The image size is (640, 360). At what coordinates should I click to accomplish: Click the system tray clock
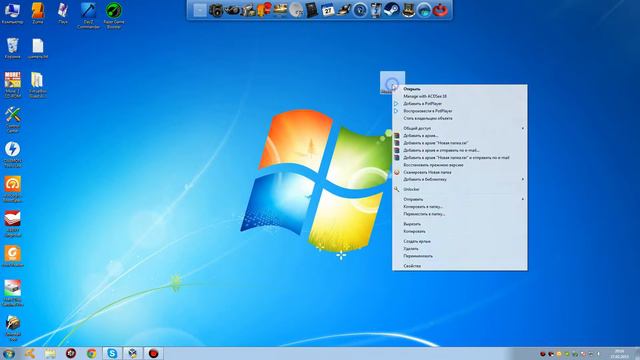619,354
